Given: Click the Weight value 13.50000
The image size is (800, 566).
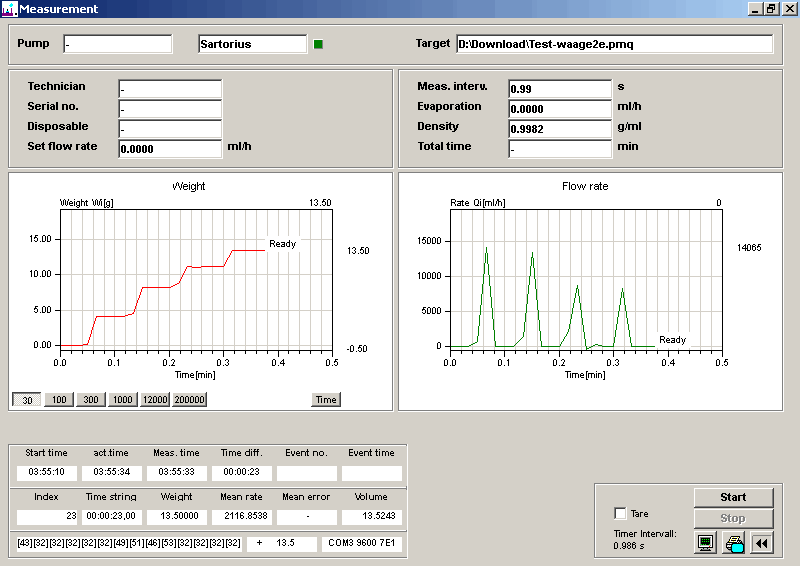Looking at the screenshot, I should pyautogui.click(x=177, y=516).
